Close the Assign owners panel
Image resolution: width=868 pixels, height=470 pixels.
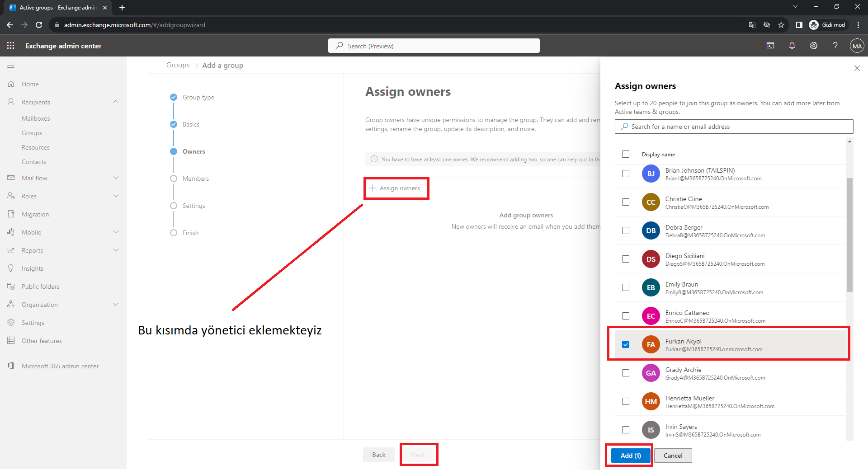point(857,68)
